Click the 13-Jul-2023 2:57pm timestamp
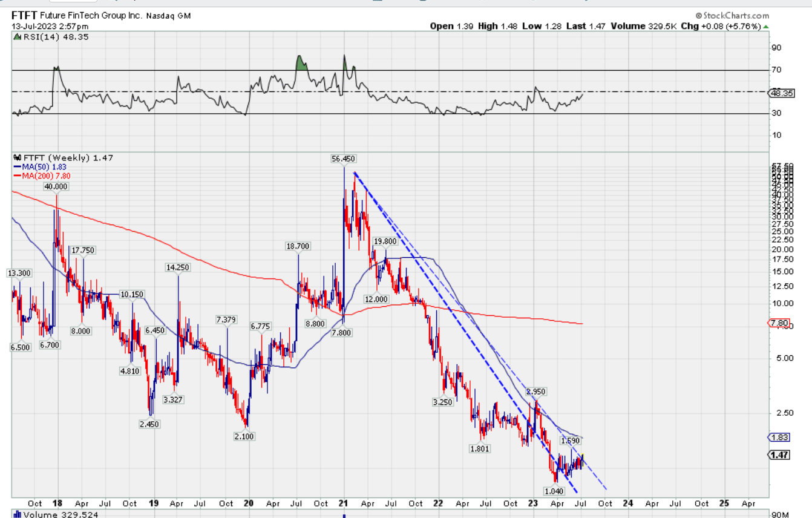The height and width of the screenshot is (518, 812). [50, 26]
